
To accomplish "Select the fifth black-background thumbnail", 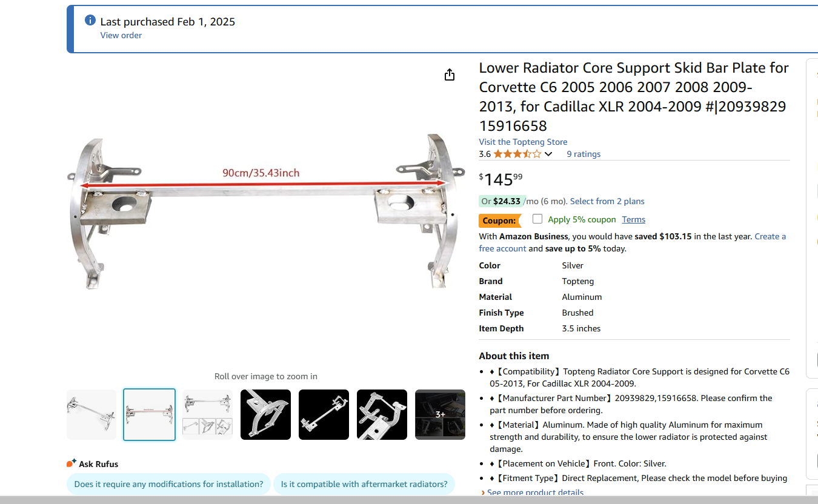I will (x=324, y=414).
